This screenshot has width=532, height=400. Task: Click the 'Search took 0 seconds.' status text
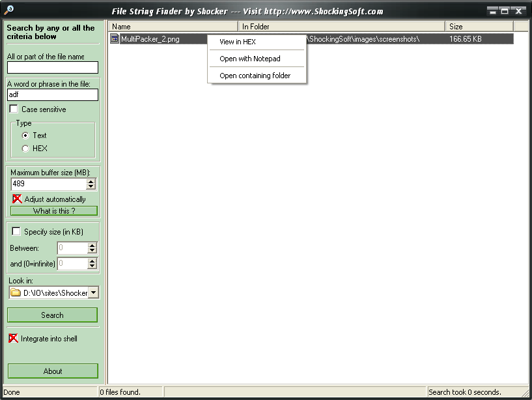click(464, 392)
